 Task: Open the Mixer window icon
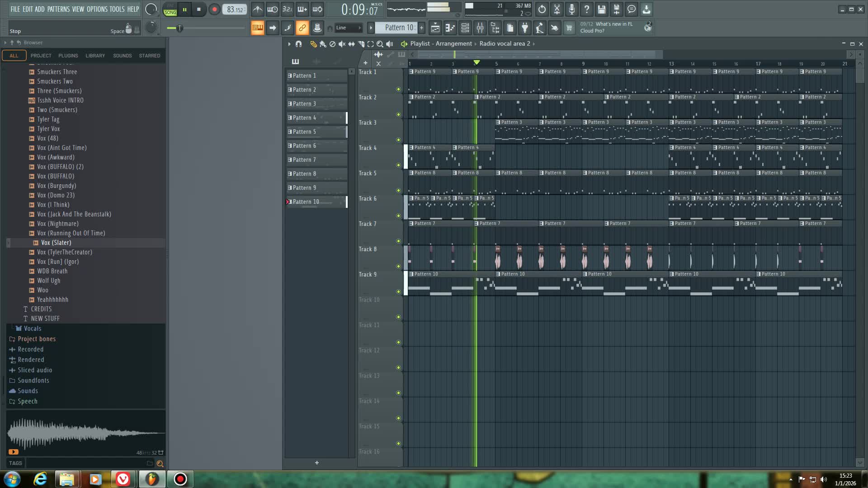pos(480,28)
